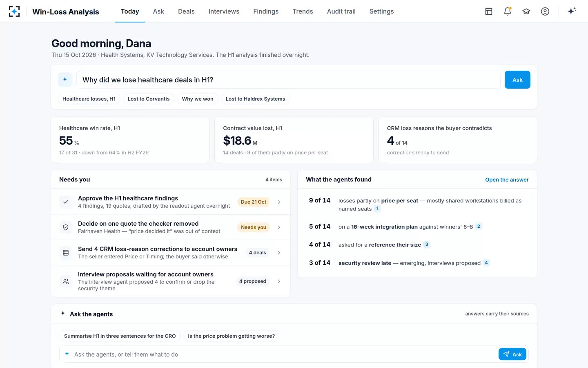588x368 pixels.
Task: Click the Ask button beside the H1 question
Action: [x=517, y=80]
